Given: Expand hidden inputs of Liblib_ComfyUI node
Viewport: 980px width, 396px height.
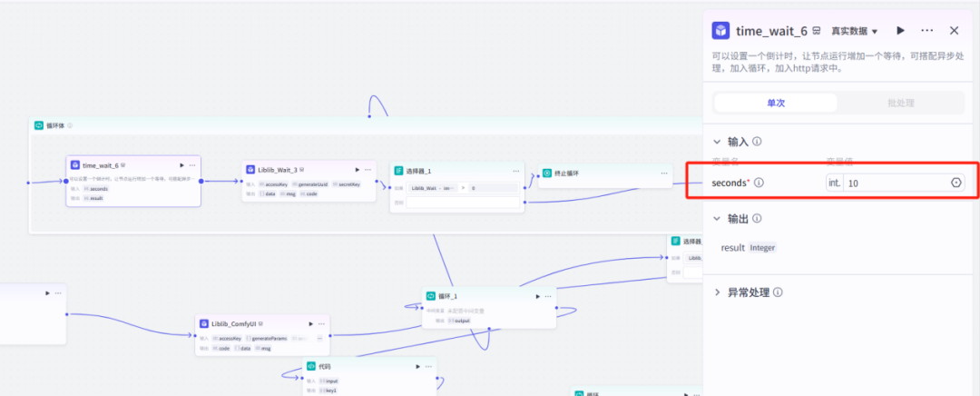Looking at the screenshot, I should pos(319,339).
